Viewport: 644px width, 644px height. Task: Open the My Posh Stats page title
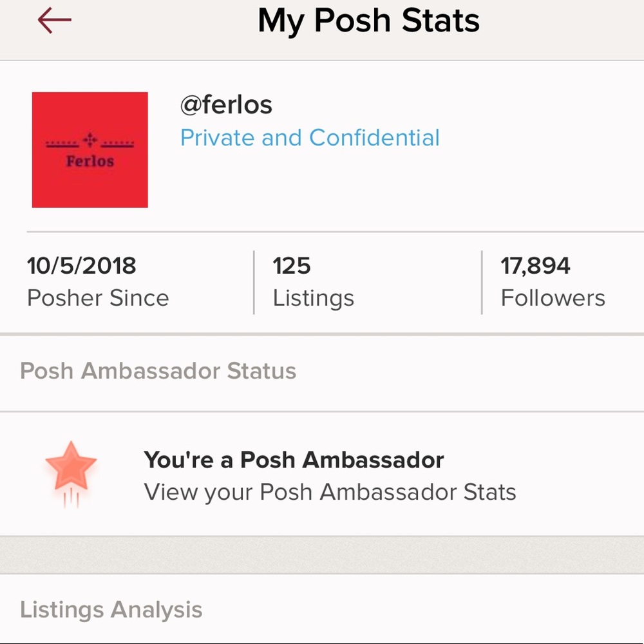[368, 20]
